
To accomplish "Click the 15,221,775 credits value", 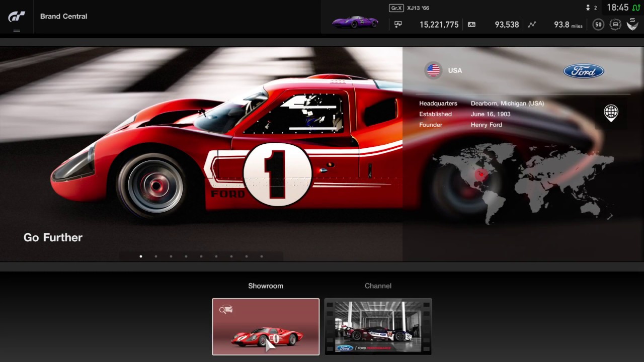I will pyautogui.click(x=439, y=24).
